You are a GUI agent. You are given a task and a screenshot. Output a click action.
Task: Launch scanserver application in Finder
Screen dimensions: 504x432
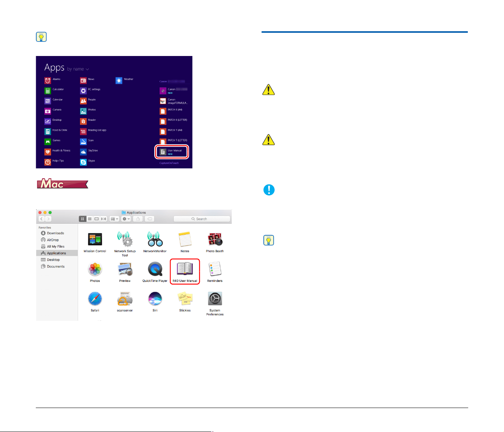click(125, 302)
